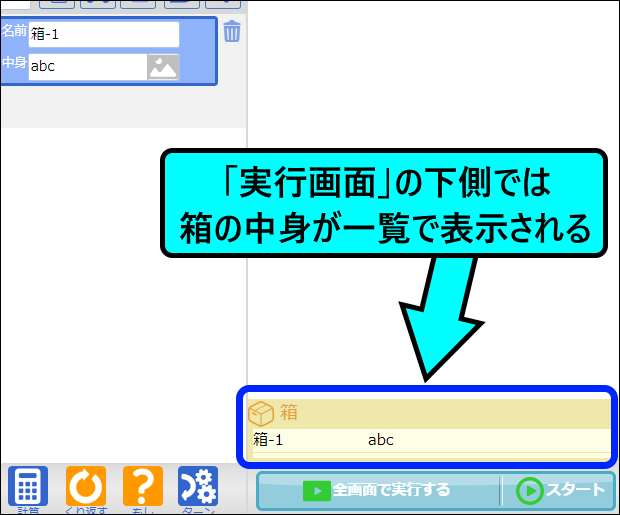The width and height of the screenshot is (620, 515).
Task: Click the trash icon to delete 箱-1
Action: 232,31
